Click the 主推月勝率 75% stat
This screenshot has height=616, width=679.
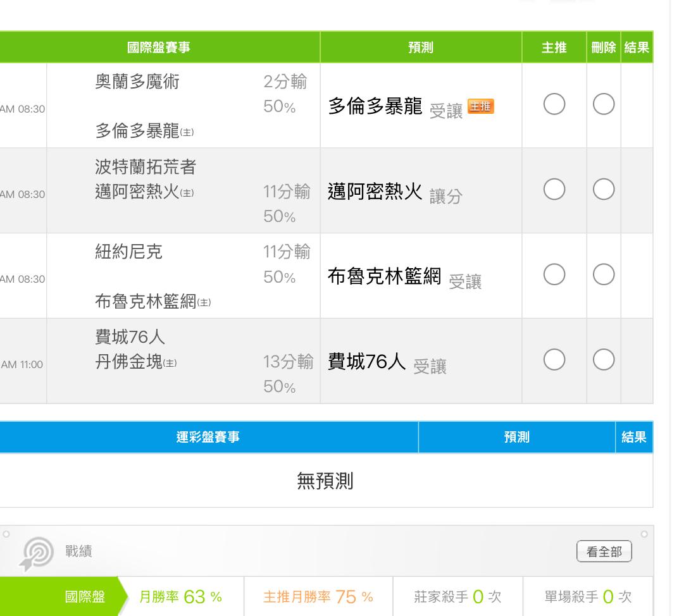[x=318, y=597]
